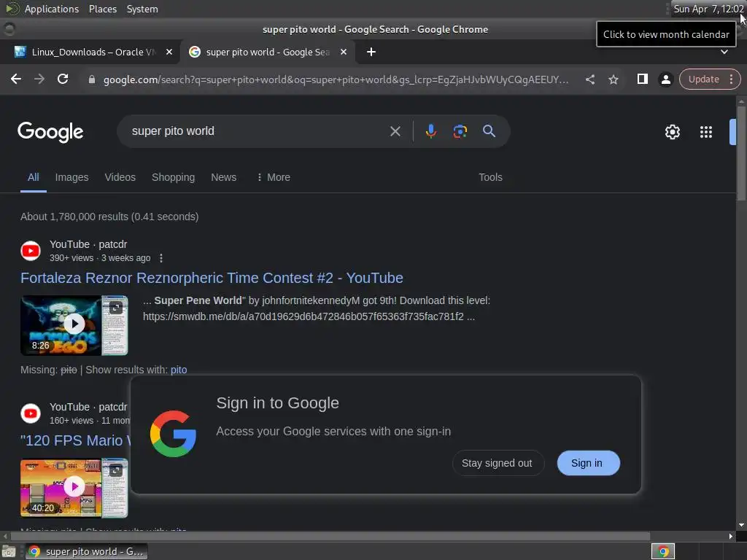Click show desktop icon in bottom panel
The width and height of the screenshot is (747, 560).
9,551
